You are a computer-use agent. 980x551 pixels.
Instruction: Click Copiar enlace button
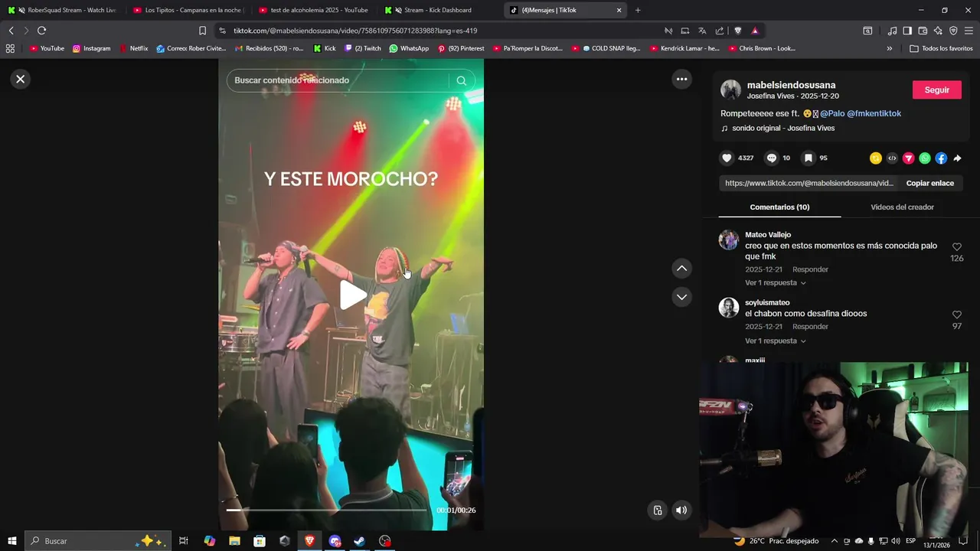[x=929, y=183]
